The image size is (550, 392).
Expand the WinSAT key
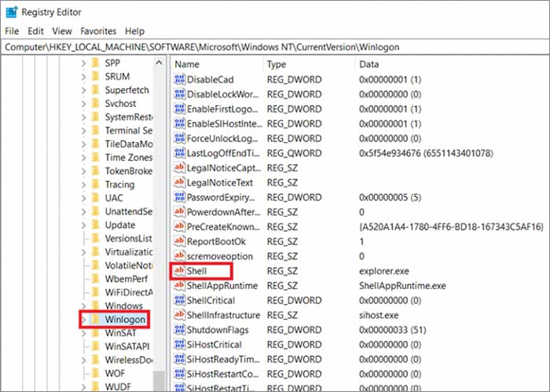pyautogui.click(x=83, y=333)
